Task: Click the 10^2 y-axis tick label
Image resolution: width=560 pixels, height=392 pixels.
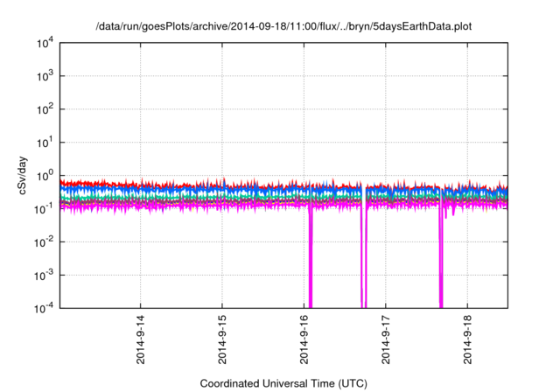Action: [x=45, y=108]
